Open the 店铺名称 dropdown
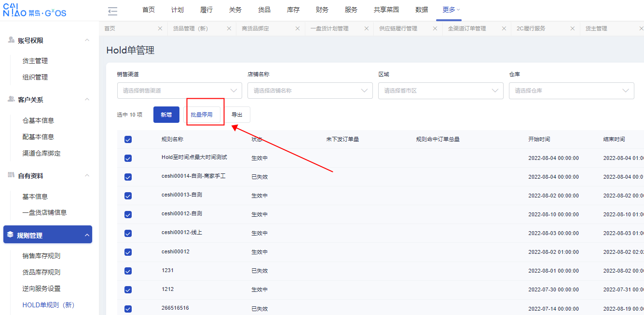644x315 pixels. pyautogui.click(x=310, y=91)
